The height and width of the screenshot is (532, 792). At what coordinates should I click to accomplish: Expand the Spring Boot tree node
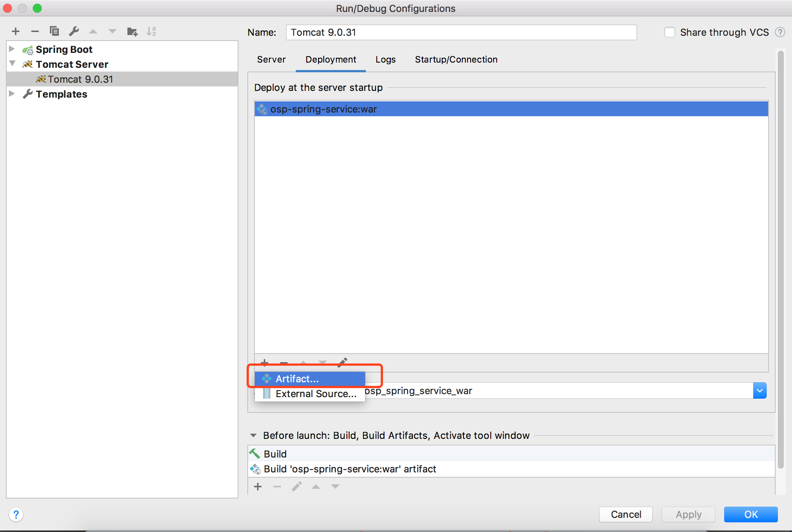click(x=12, y=49)
